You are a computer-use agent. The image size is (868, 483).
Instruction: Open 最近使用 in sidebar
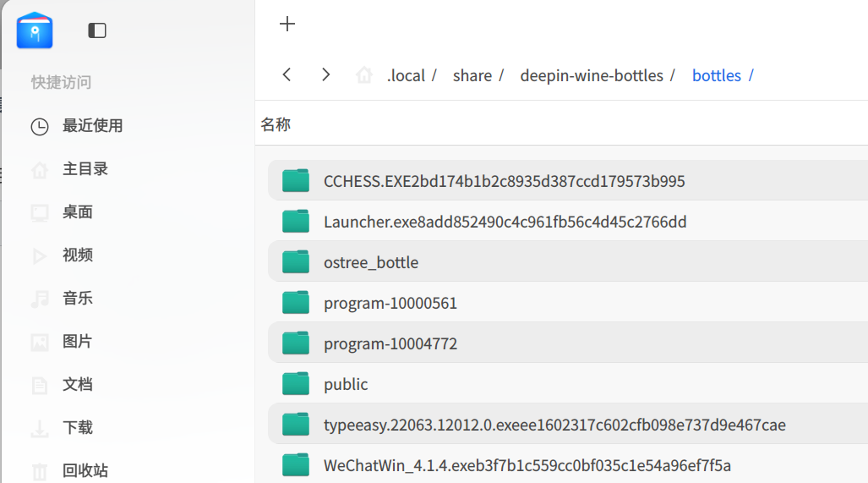pos(92,126)
